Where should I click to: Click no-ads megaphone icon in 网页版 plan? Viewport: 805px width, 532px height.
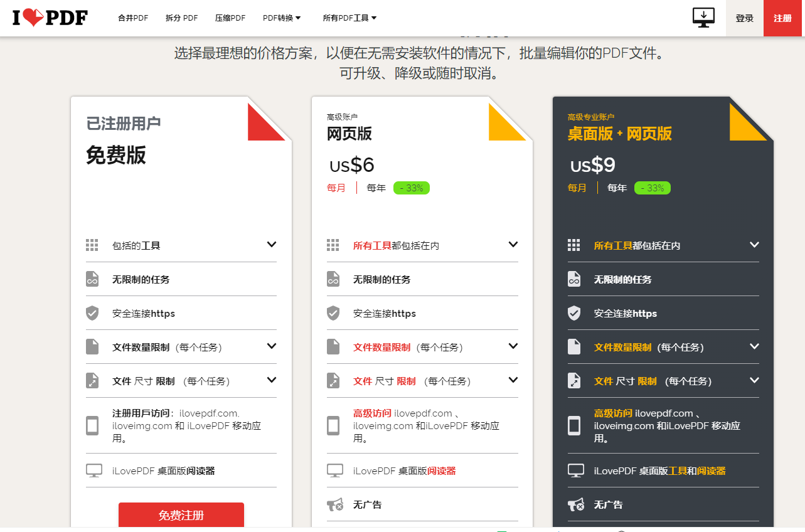point(335,504)
